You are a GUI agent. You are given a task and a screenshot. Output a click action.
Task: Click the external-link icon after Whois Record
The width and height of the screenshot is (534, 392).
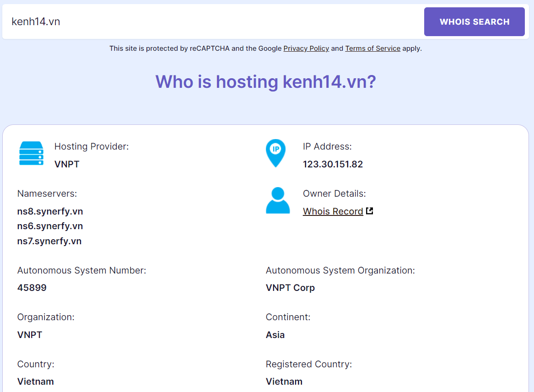click(370, 211)
